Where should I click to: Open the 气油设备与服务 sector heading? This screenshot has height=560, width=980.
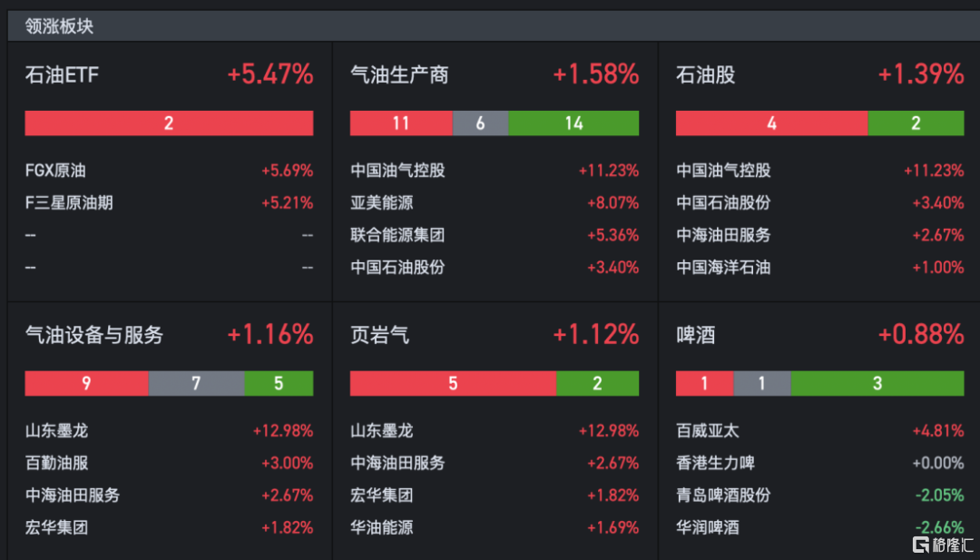click(93, 336)
